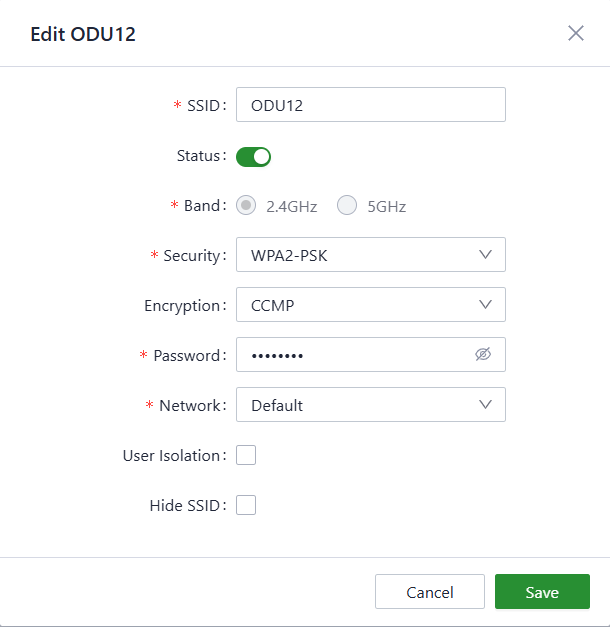The width and height of the screenshot is (610, 627).
Task: Click into the Password input field
Action: click(350, 355)
